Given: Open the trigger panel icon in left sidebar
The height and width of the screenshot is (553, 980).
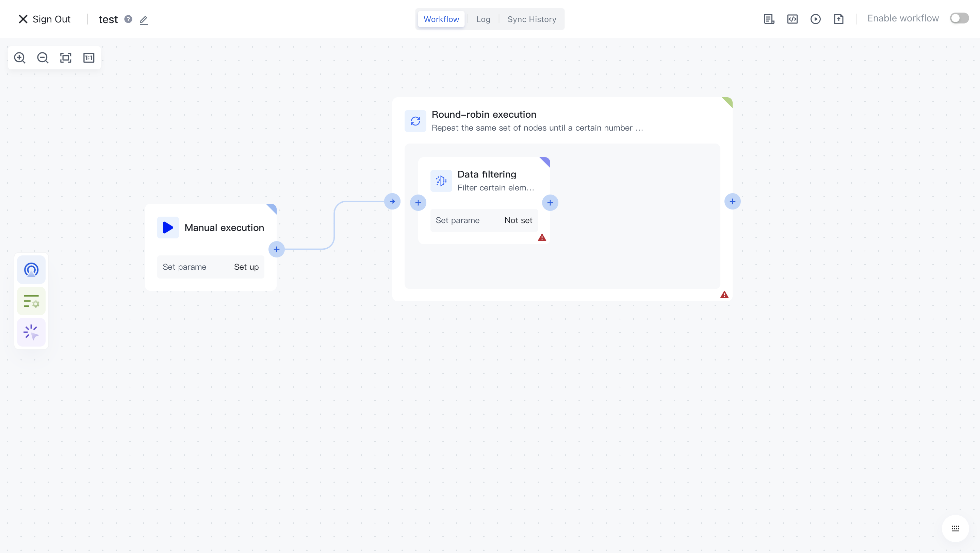Looking at the screenshot, I should click(31, 270).
